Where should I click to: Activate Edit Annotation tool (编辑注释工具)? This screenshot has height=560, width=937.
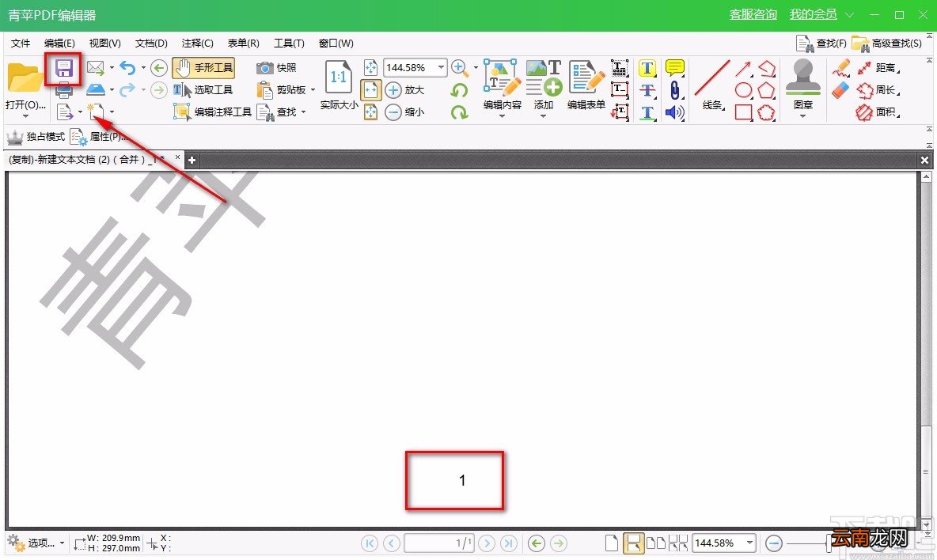213,112
